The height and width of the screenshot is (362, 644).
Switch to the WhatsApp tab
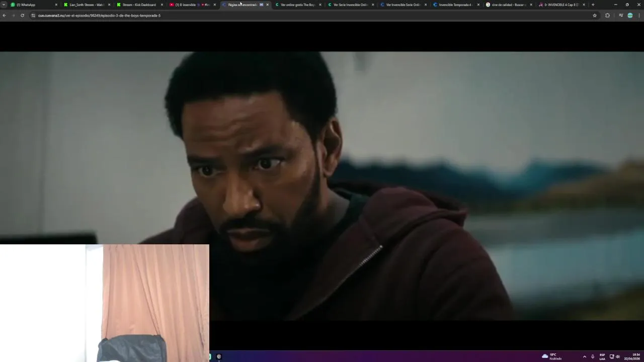33,5
